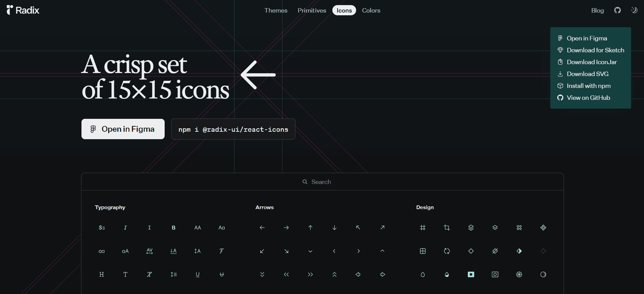Select the align baseline icon

point(173,251)
